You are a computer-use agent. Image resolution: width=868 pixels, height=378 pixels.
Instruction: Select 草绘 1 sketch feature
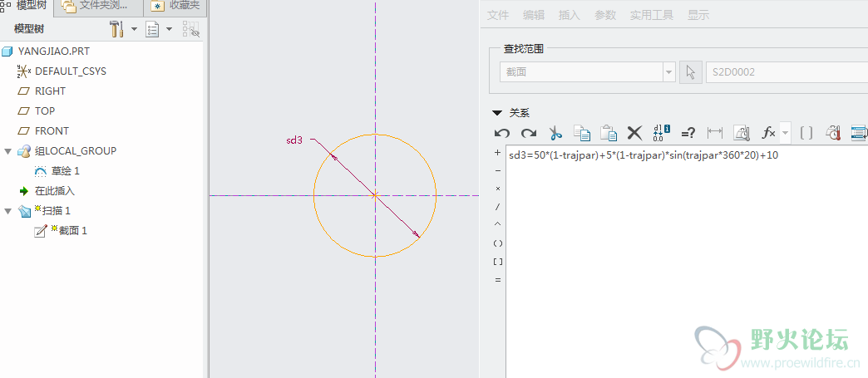[x=66, y=171]
